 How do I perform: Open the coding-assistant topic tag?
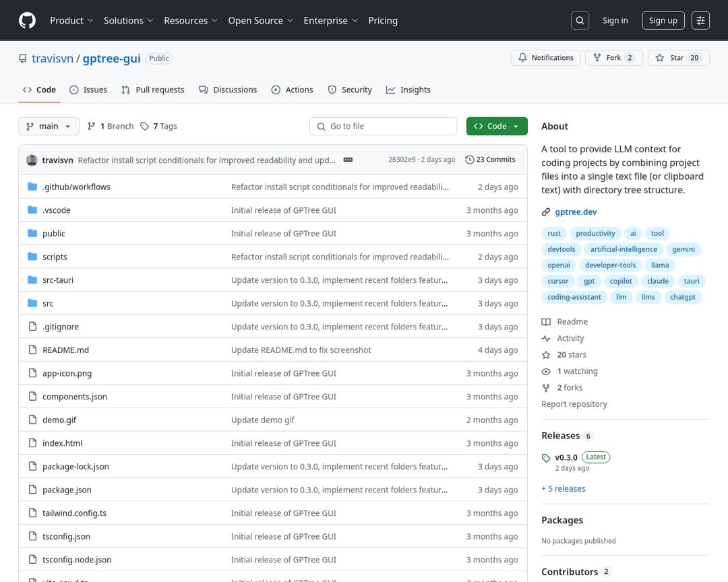tap(574, 297)
